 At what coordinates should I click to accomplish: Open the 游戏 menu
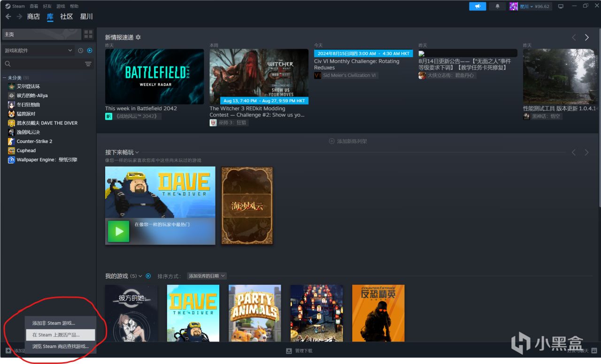coord(61,6)
